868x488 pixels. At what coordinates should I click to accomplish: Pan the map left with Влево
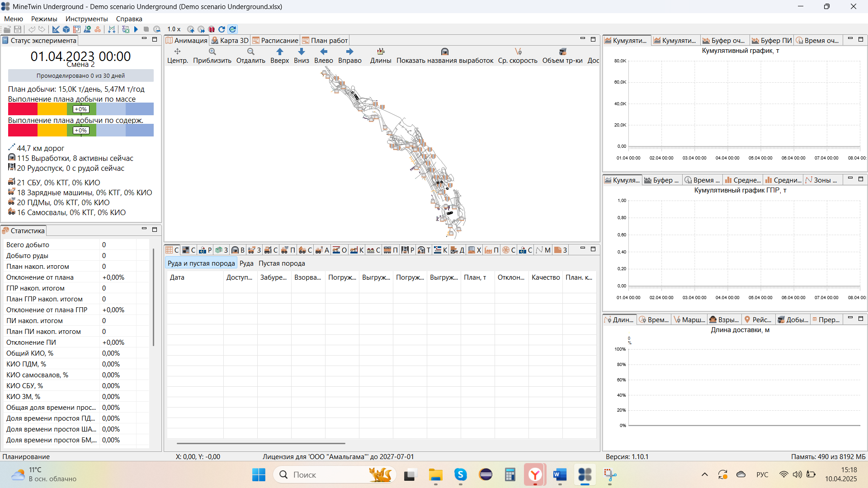point(324,56)
